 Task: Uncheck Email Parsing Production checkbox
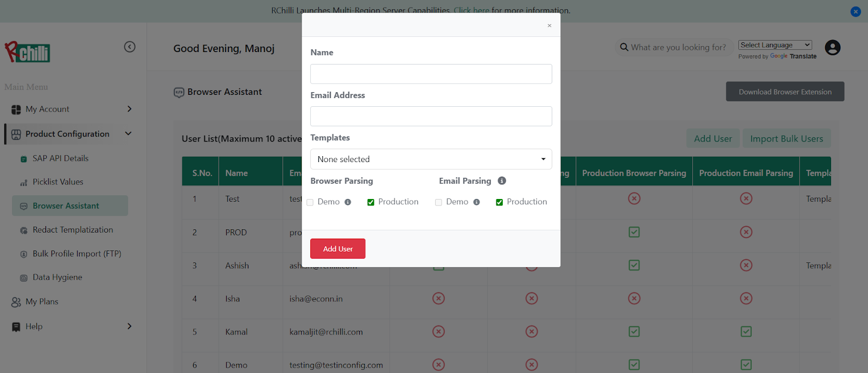499,202
